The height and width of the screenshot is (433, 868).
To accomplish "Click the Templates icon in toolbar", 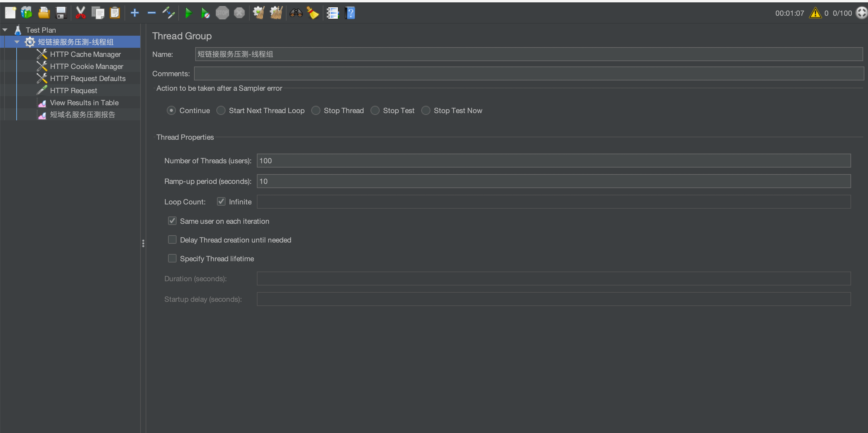I will 27,13.
